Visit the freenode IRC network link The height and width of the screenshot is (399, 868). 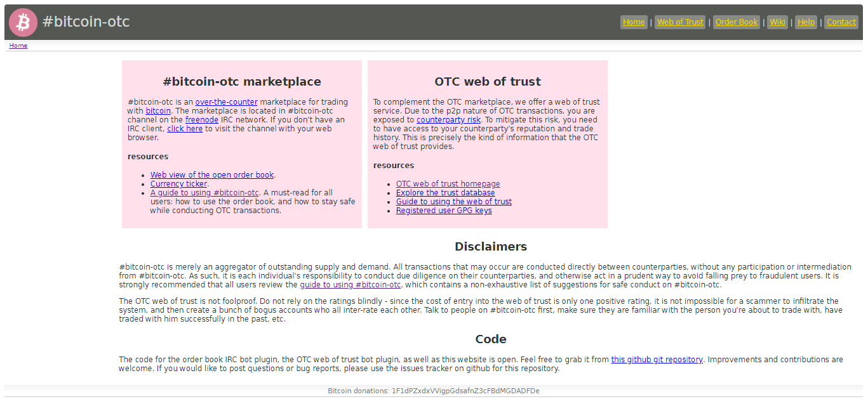click(x=202, y=120)
